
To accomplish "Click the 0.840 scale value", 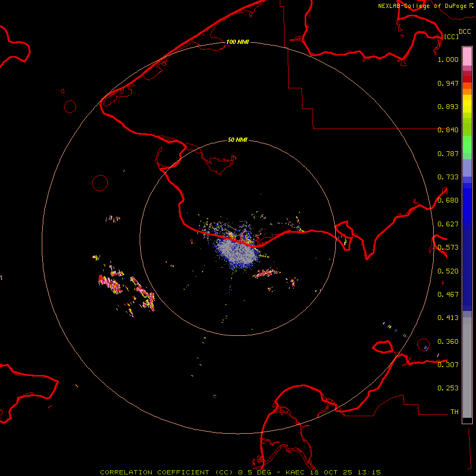I will 448,130.
